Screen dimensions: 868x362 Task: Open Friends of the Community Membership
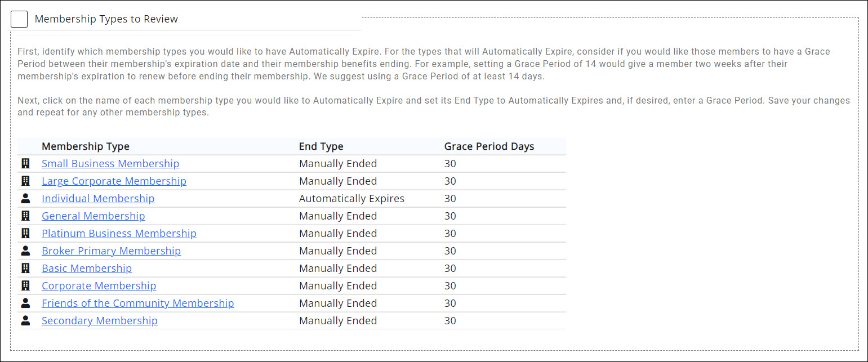coord(137,303)
